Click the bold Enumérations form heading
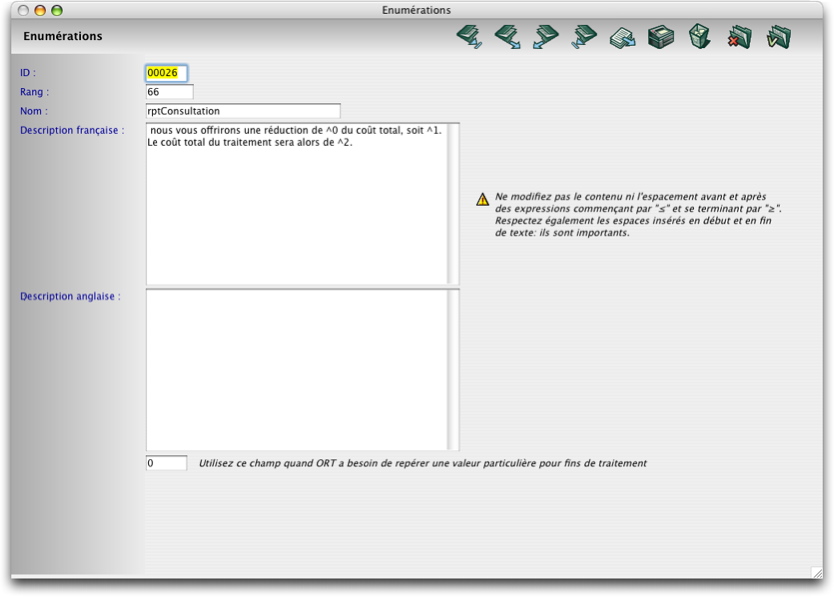 [63, 36]
